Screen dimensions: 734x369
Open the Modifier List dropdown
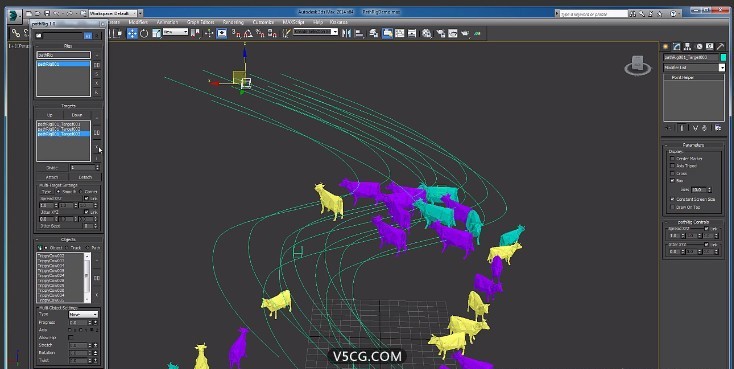coord(694,67)
